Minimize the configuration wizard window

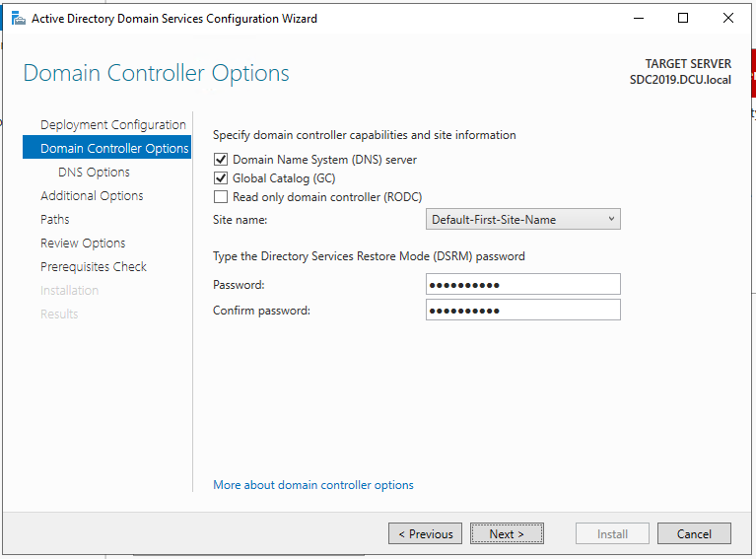638,19
